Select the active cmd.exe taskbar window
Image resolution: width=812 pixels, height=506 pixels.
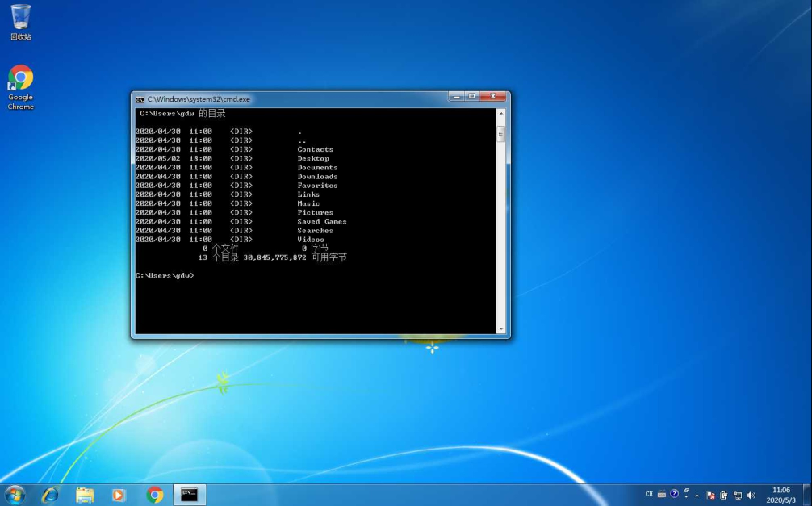(188, 494)
